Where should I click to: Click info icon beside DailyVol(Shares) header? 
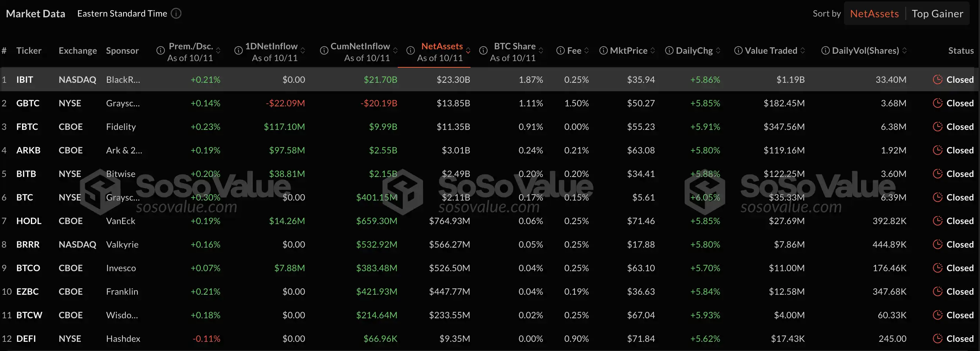click(x=825, y=50)
